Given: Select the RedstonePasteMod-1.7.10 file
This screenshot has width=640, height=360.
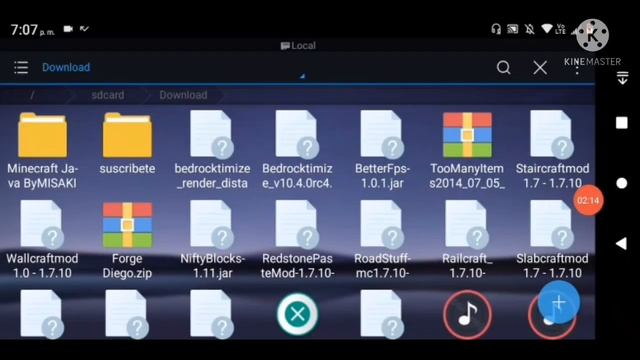Looking at the screenshot, I should [x=297, y=240].
